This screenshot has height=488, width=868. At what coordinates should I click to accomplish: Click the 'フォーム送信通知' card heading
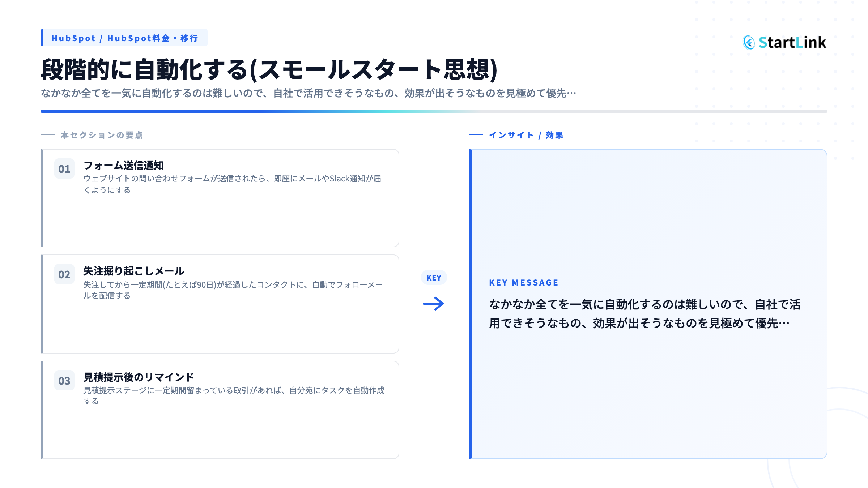click(124, 166)
